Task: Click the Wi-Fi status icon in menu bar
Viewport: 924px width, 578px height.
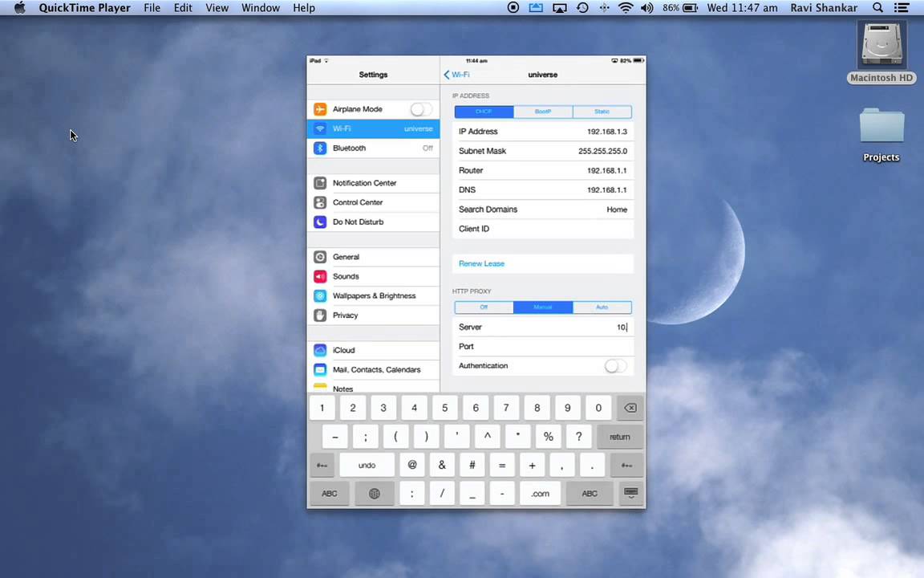Action: pyautogui.click(x=626, y=8)
